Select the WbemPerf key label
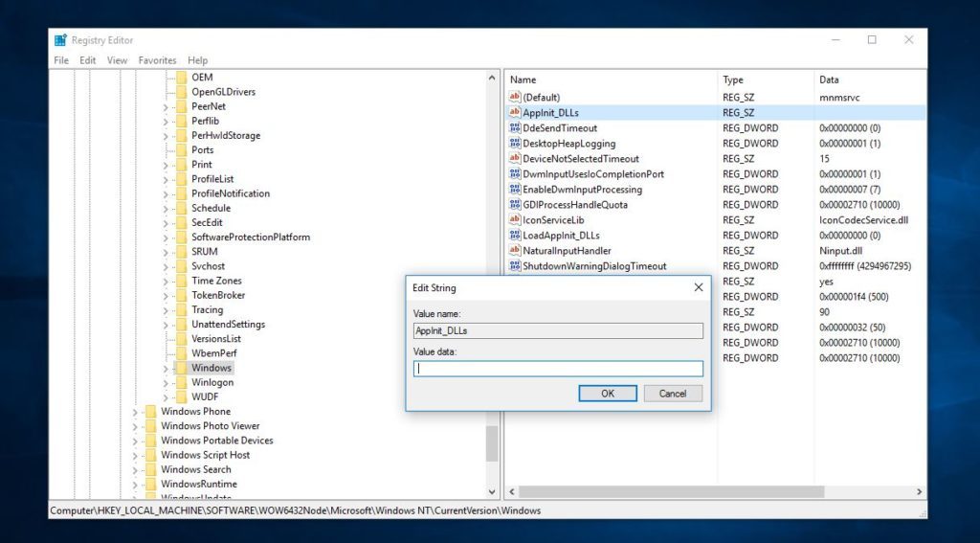980x543 pixels. [213, 352]
